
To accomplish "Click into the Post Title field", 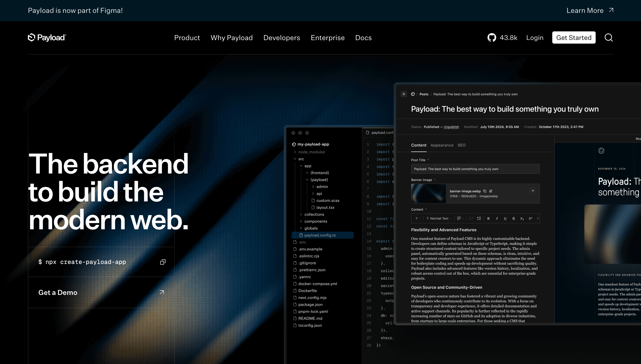I will [x=475, y=169].
